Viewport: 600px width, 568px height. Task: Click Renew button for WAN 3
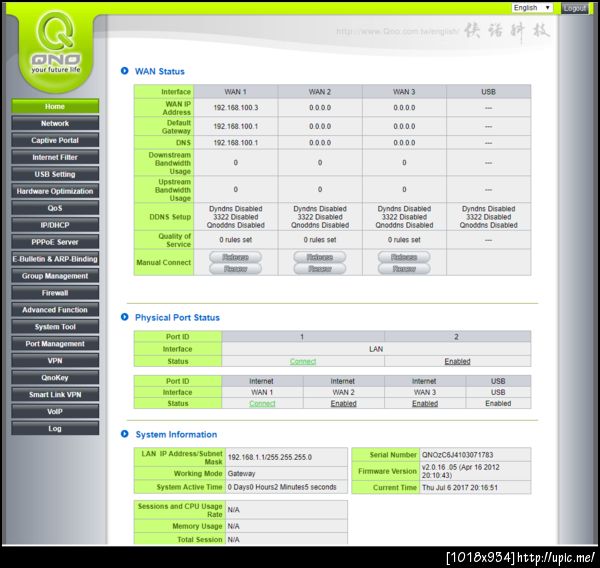tap(404, 269)
